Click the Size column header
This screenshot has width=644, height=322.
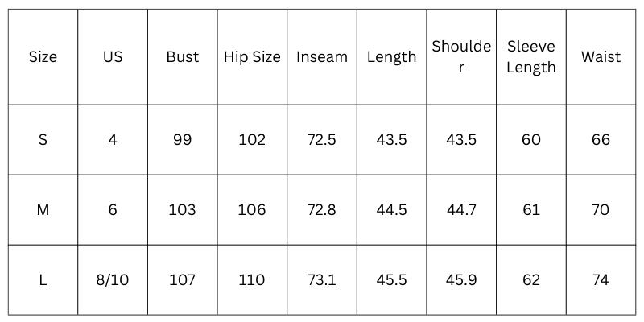point(43,57)
